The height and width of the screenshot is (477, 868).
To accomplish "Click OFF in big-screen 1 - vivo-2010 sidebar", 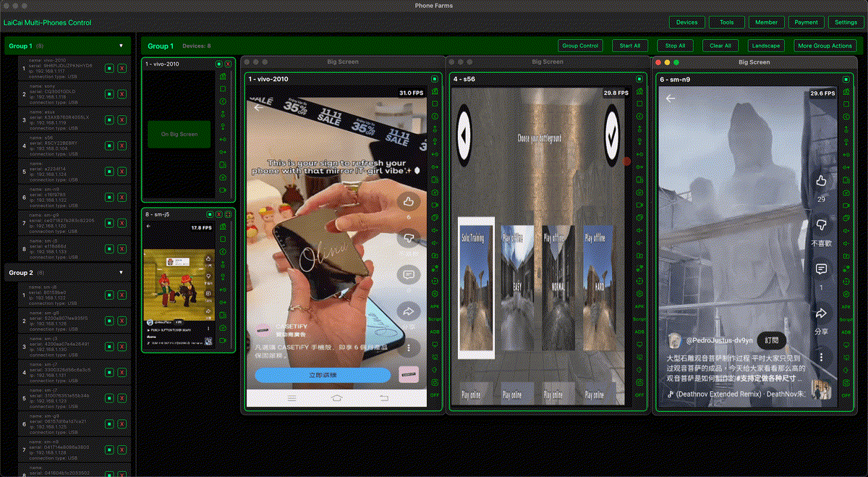I will (x=435, y=395).
